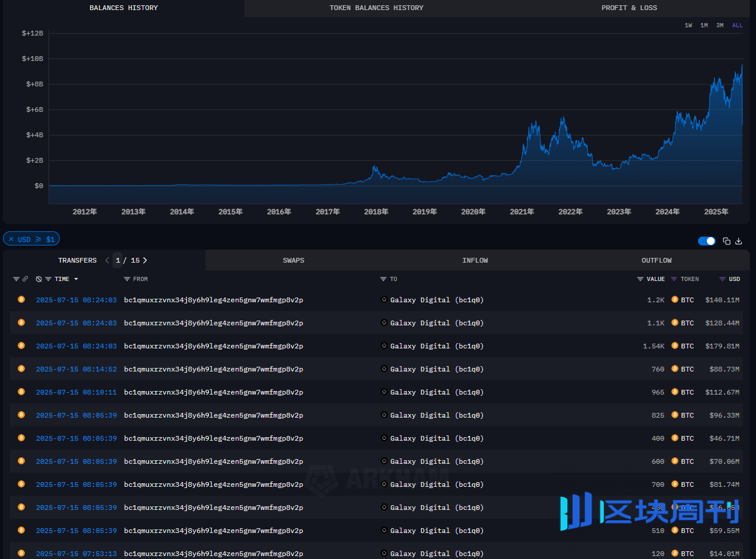
Task: Go to the previous transfers page chevron
Action: 107,260
